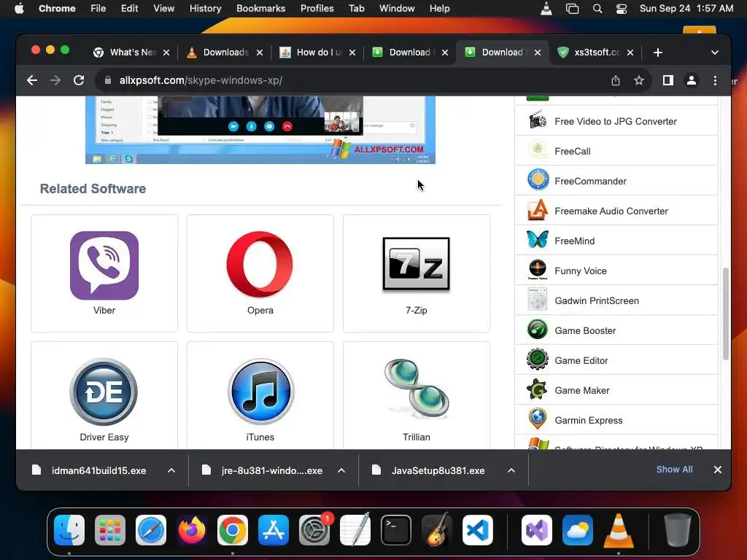The image size is (747, 560).
Task: Open Chrome three-dot menu
Action: tap(715, 80)
